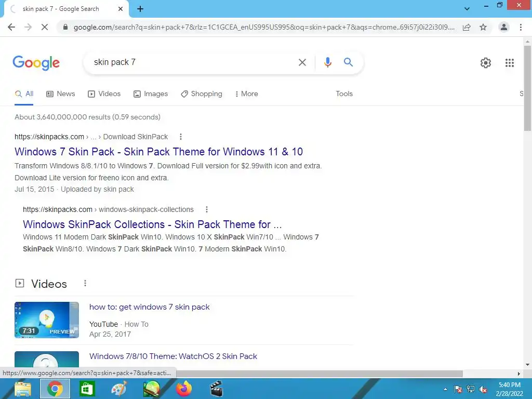Select the All results tab
This screenshot has height=399, width=532.
tap(24, 94)
